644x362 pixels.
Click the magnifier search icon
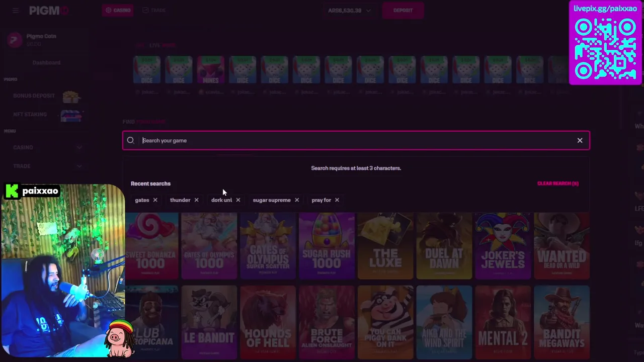click(x=130, y=141)
